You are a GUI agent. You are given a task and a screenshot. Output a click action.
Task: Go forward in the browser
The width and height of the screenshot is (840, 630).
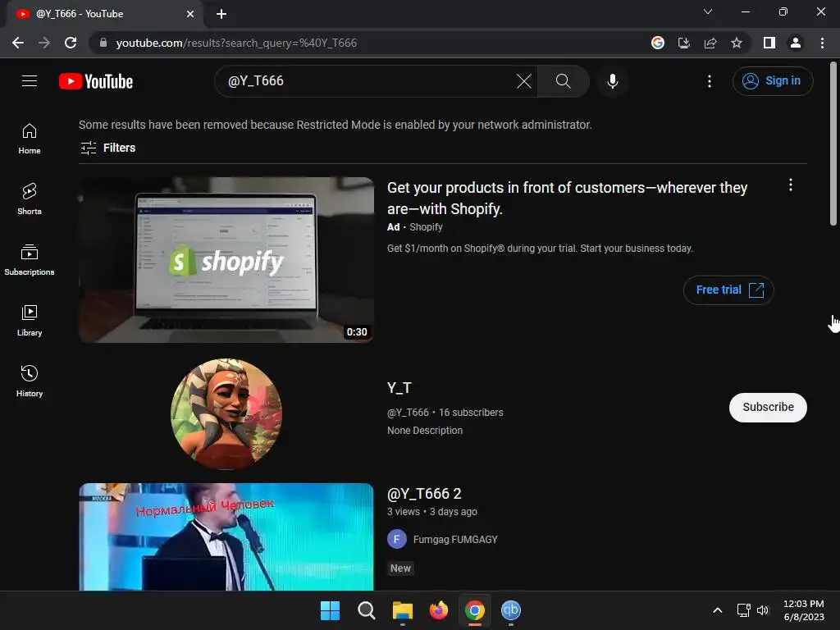pos(44,43)
